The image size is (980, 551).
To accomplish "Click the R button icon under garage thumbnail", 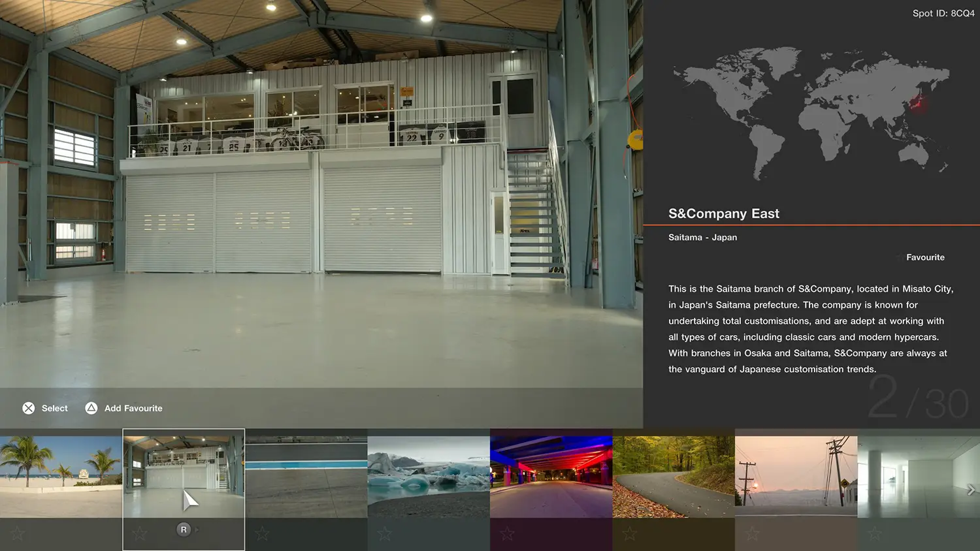I will pyautogui.click(x=184, y=529).
